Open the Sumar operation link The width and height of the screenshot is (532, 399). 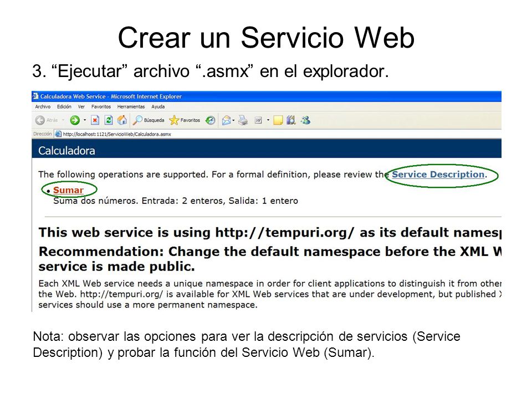coord(68,190)
